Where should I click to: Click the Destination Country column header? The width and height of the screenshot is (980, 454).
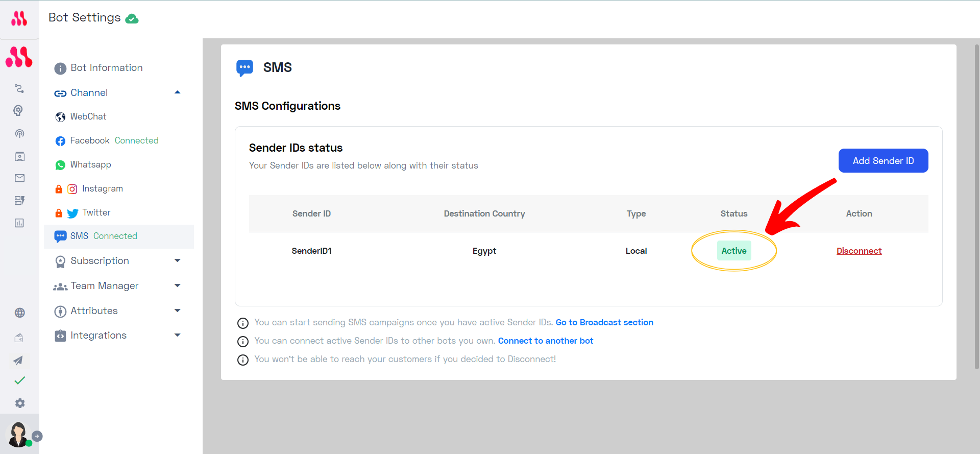click(484, 213)
